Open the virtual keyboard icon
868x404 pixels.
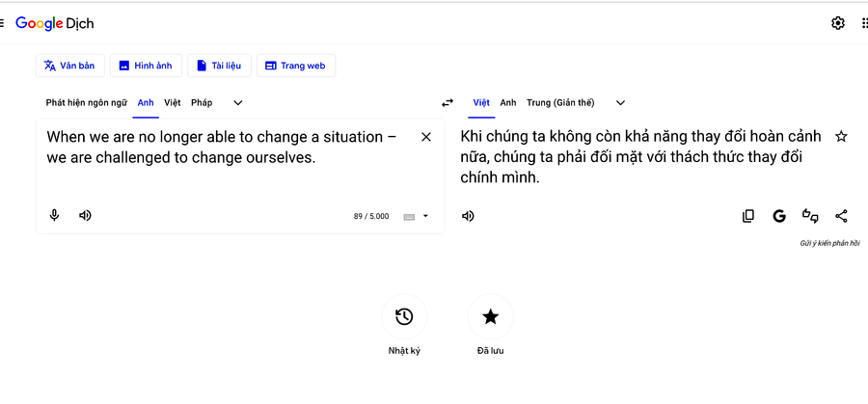pos(409,216)
